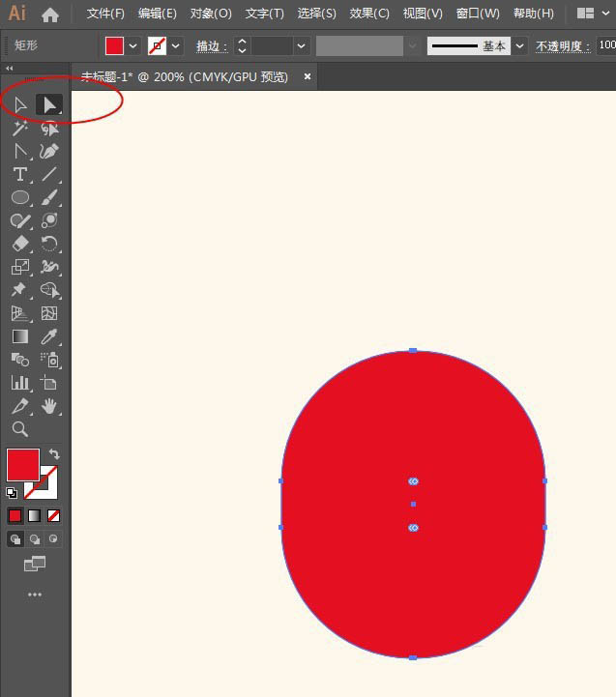Select the Slice tool
The width and height of the screenshot is (616, 697).
point(20,406)
